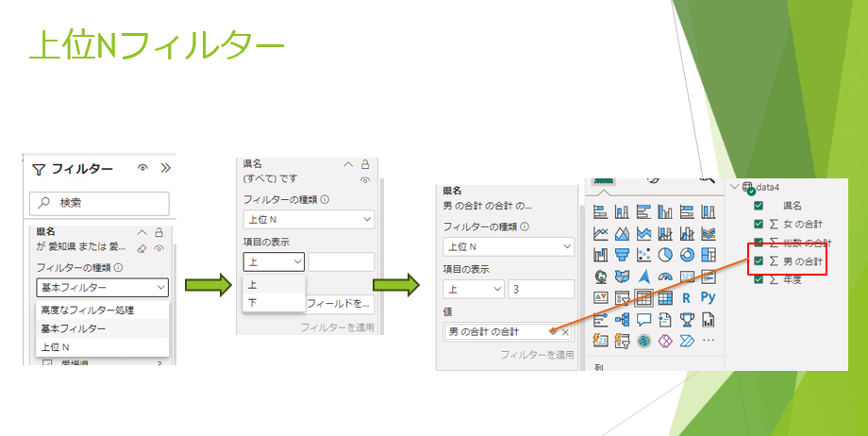Select the area chart visual
Viewport: 868px width, 436px height.
[622, 233]
